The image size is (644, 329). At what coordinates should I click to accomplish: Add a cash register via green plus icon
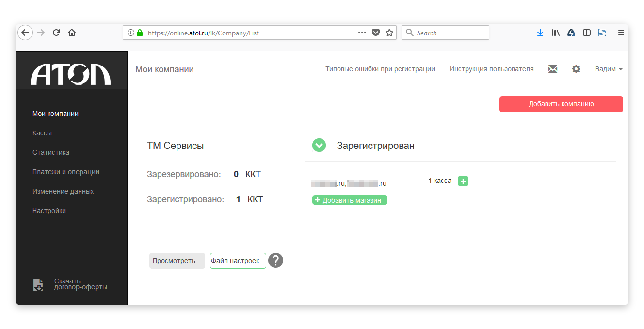463,181
